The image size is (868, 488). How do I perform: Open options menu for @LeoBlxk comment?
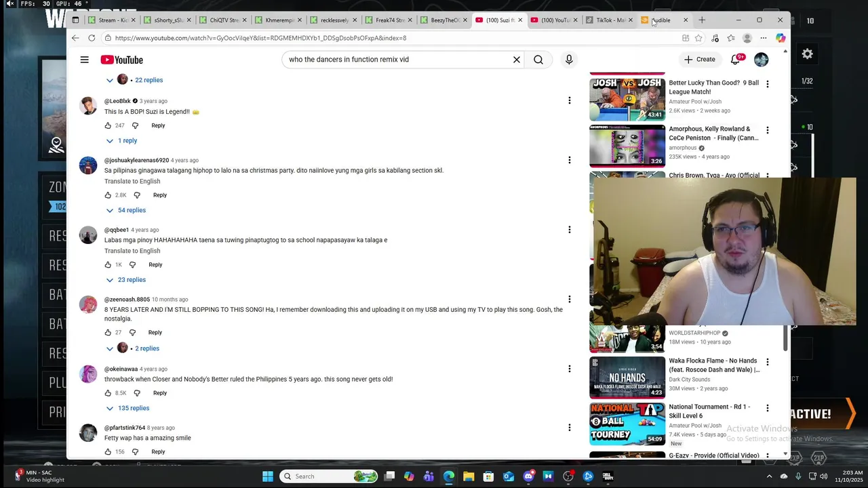tap(570, 100)
